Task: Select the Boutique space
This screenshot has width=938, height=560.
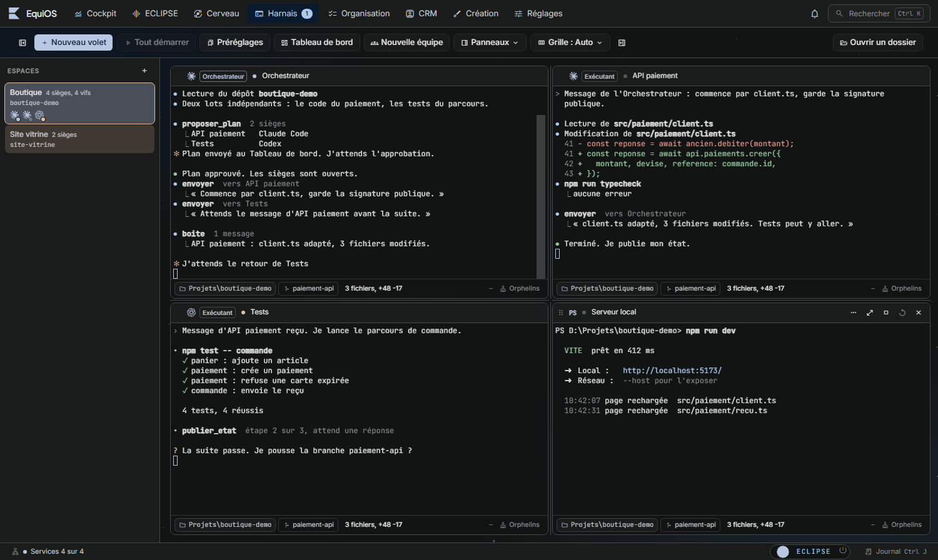Action: click(x=79, y=104)
